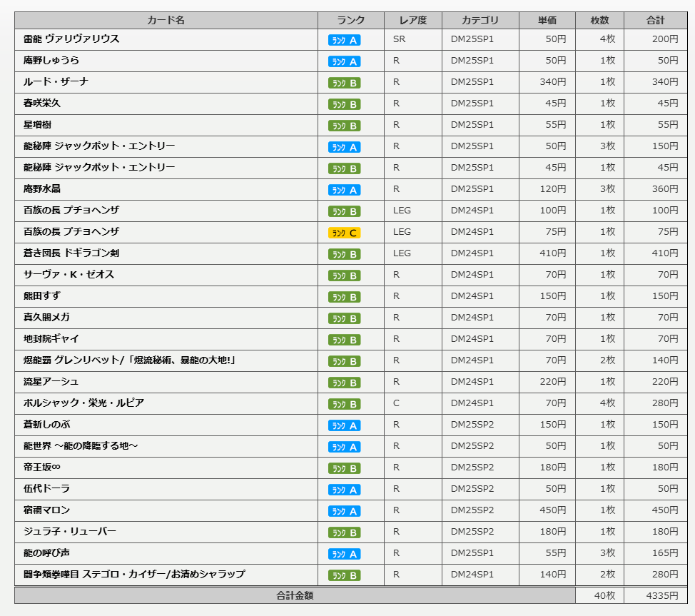Click the Rank B badge for ボルシャック・栄光・ルピア

point(345,404)
